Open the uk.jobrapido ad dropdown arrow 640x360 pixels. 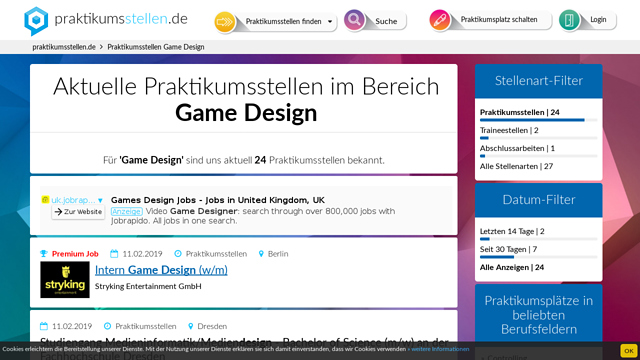[x=100, y=200]
